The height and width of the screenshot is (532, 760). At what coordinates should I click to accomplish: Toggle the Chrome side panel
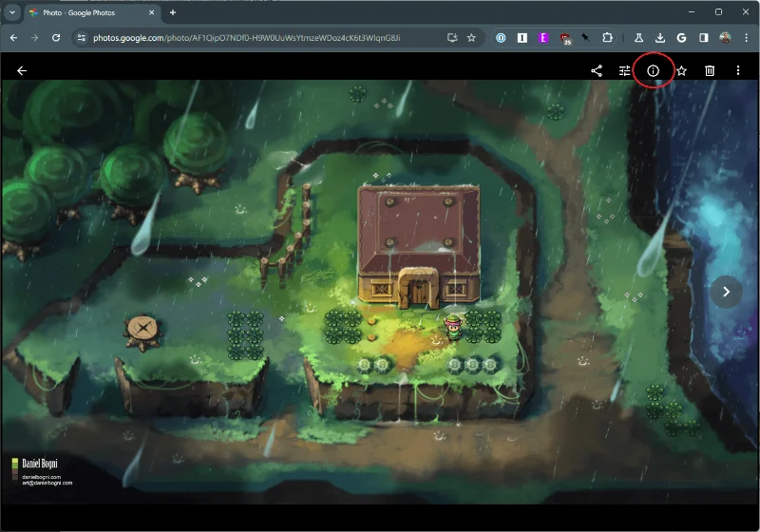pos(704,38)
